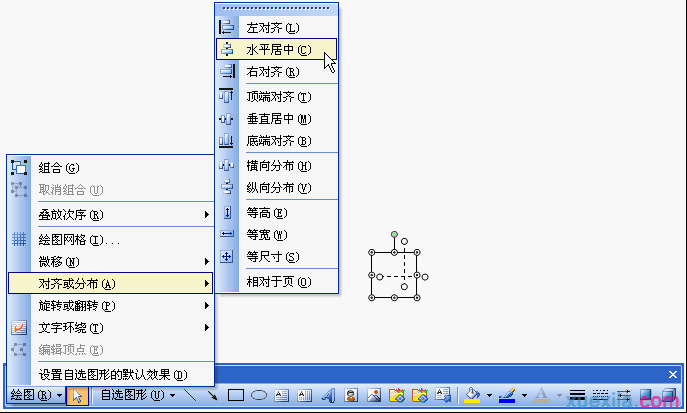This screenshot has height=413, width=687.
Task: Open the 绘图 (R) draw menu button
Action: click(36, 395)
